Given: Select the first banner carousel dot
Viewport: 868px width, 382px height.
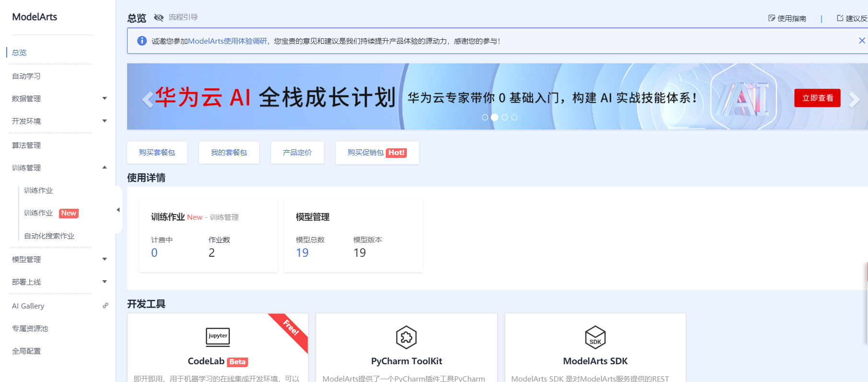Looking at the screenshot, I should coord(485,117).
